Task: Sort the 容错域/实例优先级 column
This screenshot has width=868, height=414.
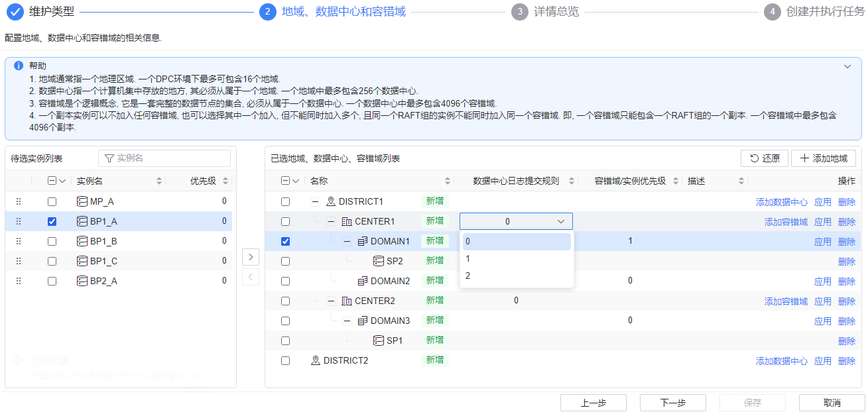Action: point(676,181)
